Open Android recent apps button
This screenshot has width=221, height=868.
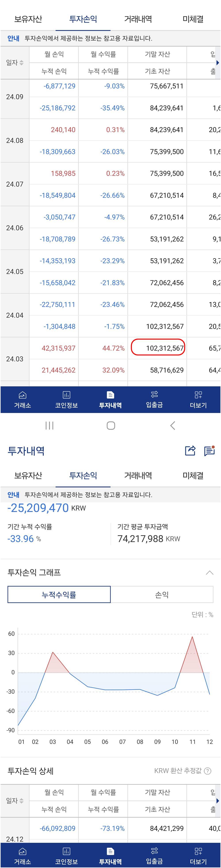(x=49, y=425)
